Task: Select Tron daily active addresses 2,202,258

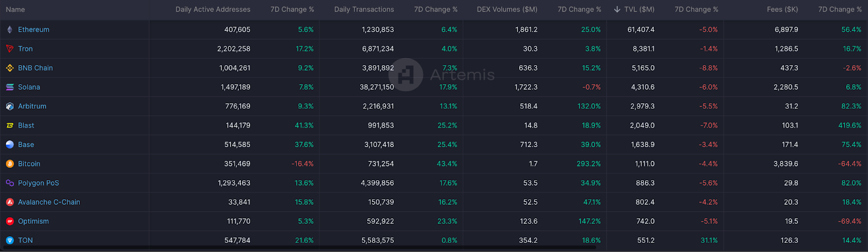Action: coord(234,49)
